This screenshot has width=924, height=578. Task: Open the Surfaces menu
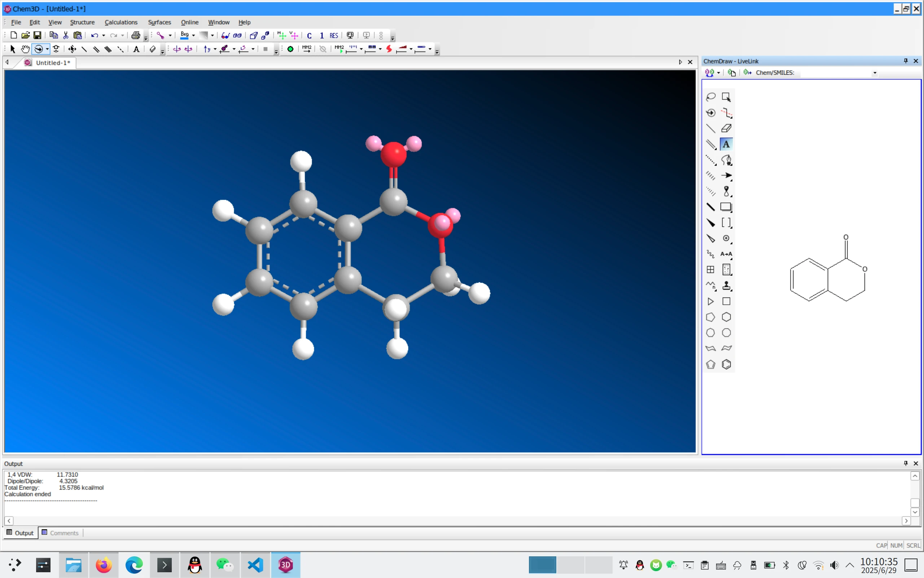[x=159, y=22]
